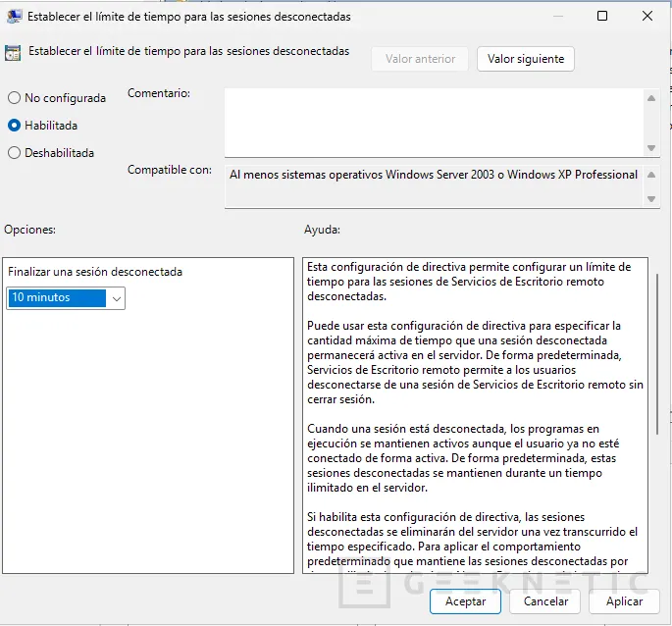Click the Valor anterior button
Image resolution: width=672 pixels, height=626 pixels.
[420, 59]
